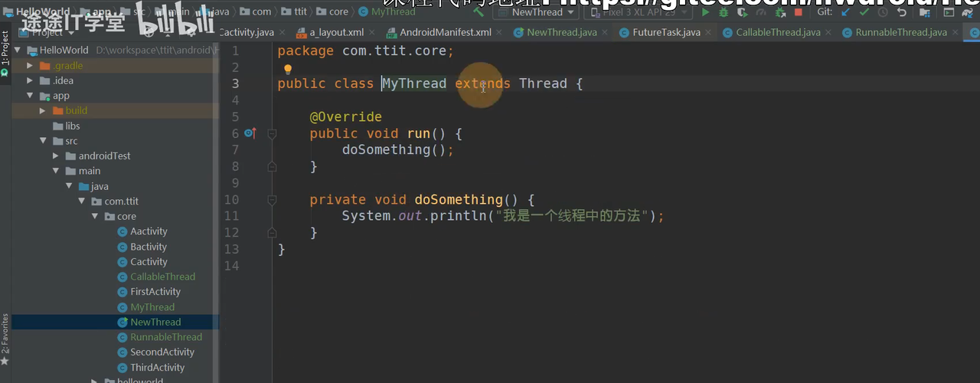
Task: Switch to the NewThread.java tab
Action: click(x=561, y=32)
